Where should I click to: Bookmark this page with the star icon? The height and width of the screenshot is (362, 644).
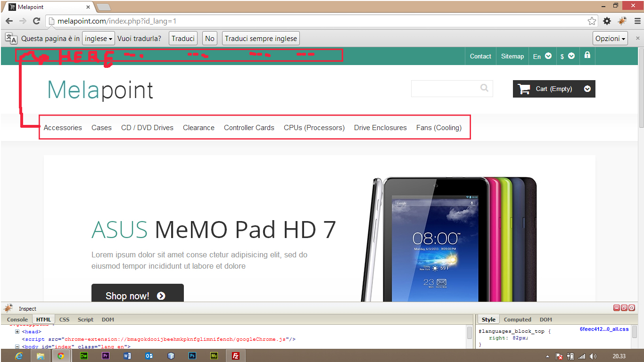[592, 21]
